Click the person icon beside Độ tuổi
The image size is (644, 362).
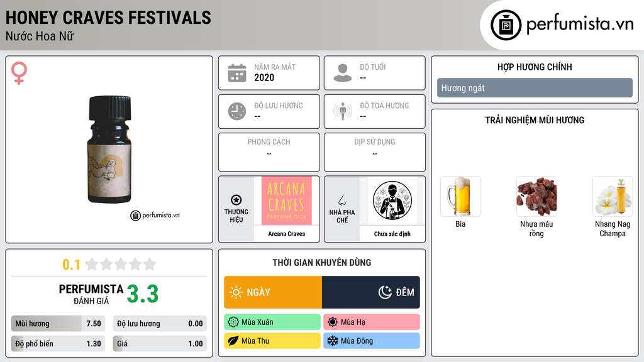pyautogui.click(x=343, y=73)
